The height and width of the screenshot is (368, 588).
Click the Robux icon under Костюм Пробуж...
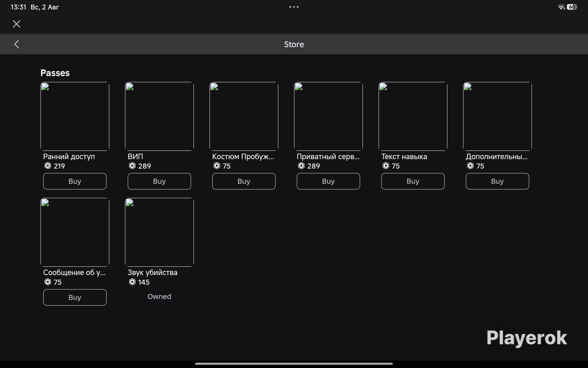[x=217, y=166]
